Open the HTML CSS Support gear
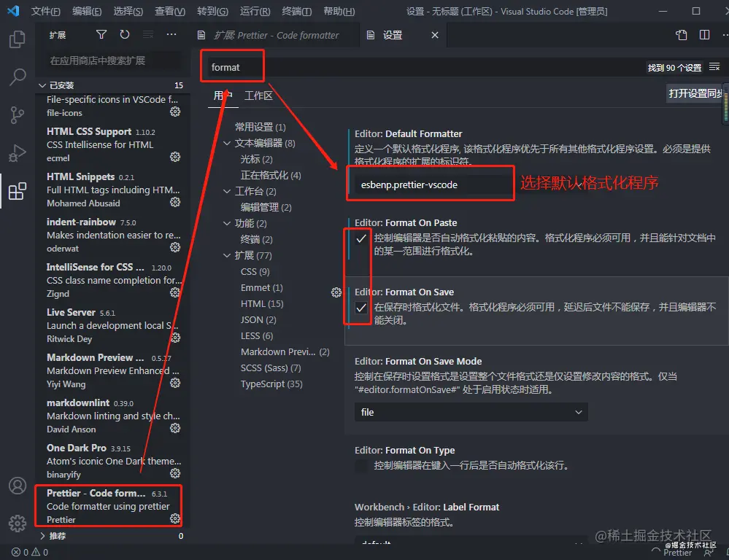 click(175, 157)
